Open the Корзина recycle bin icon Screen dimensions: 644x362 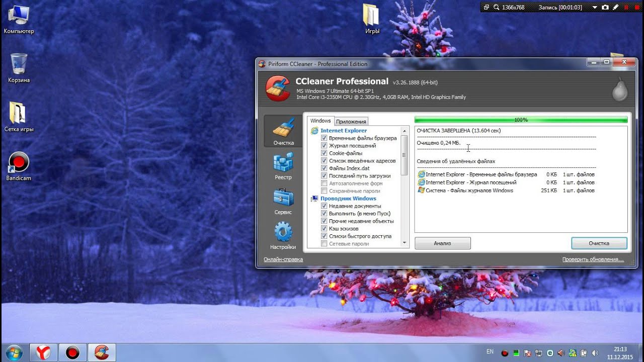point(19,68)
